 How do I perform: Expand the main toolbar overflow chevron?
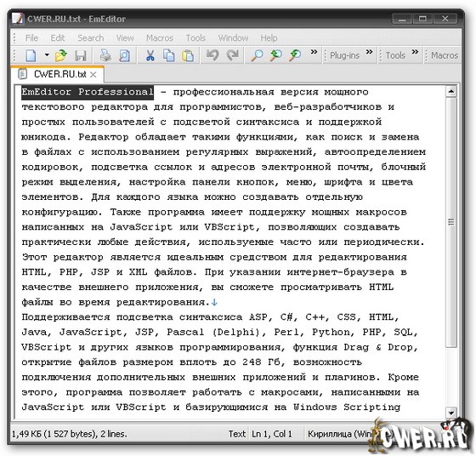click(x=314, y=52)
